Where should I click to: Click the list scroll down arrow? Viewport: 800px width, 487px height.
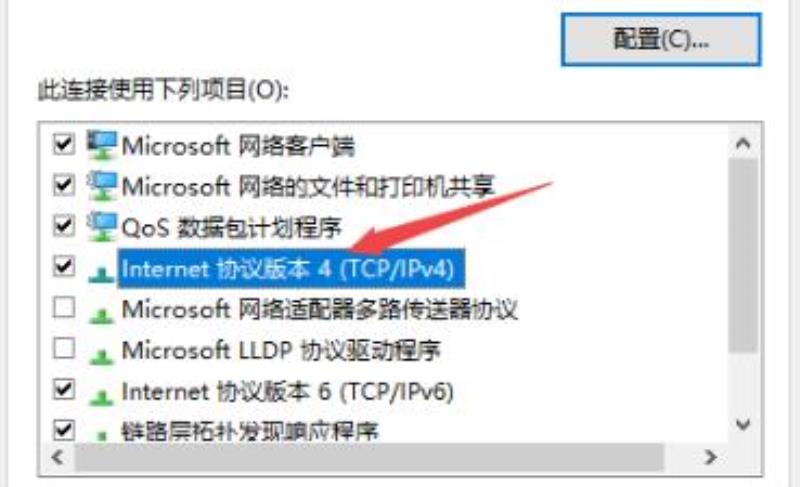(743, 424)
